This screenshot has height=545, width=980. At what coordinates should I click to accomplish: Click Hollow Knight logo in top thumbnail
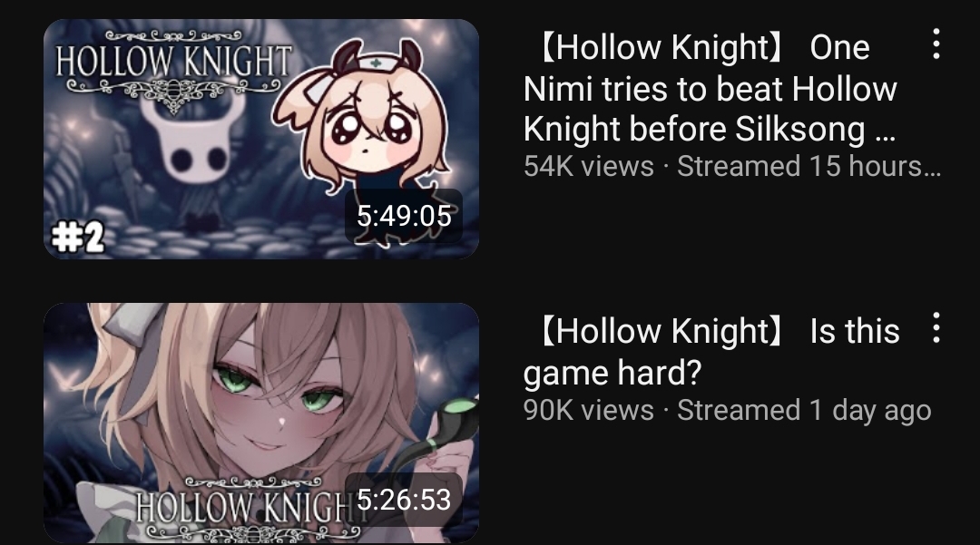click(x=173, y=70)
